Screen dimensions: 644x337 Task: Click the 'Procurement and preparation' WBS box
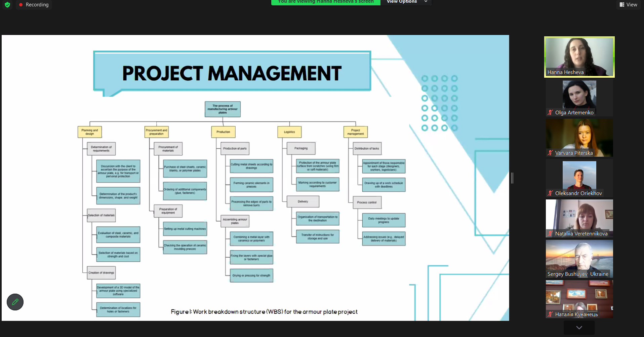(x=157, y=132)
